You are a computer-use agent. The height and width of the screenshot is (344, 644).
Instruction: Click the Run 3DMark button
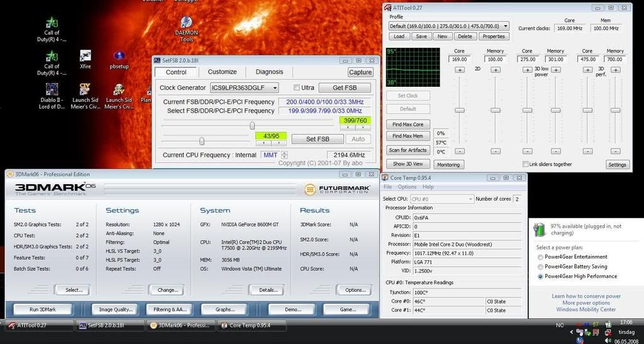(43, 309)
